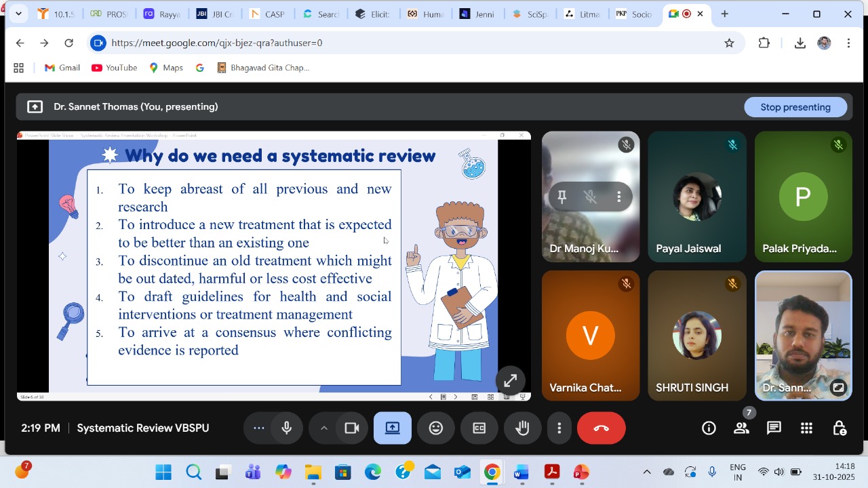The image size is (868, 488).
Task: Open meeting details info icon
Action: coord(709,428)
